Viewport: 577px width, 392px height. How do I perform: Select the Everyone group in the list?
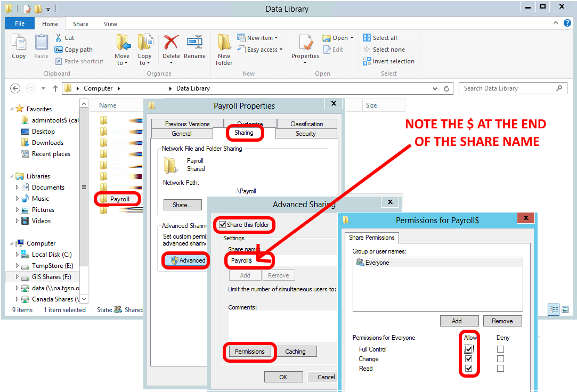tap(377, 263)
